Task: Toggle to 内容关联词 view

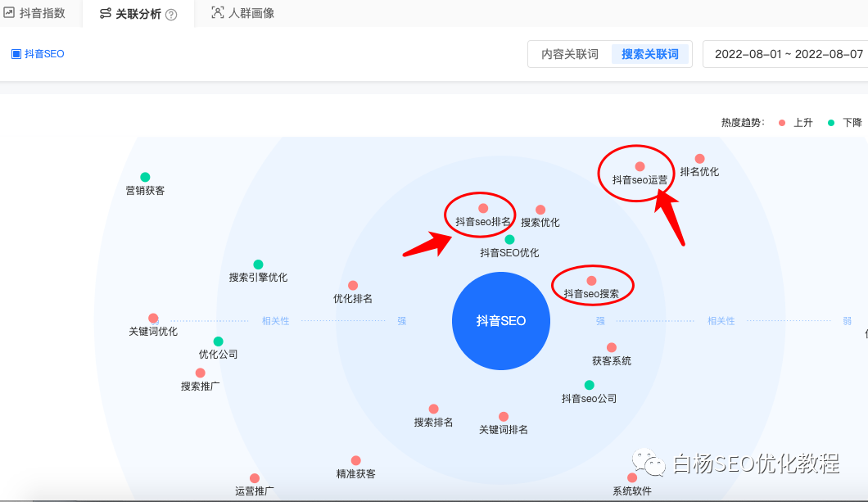Action: coord(569,54)
